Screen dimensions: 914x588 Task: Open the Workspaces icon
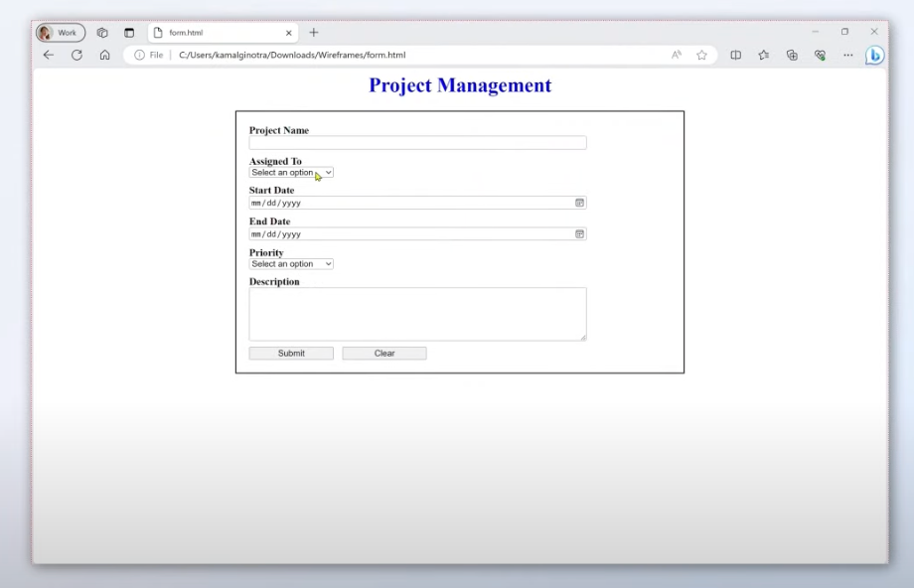point(102,33)
